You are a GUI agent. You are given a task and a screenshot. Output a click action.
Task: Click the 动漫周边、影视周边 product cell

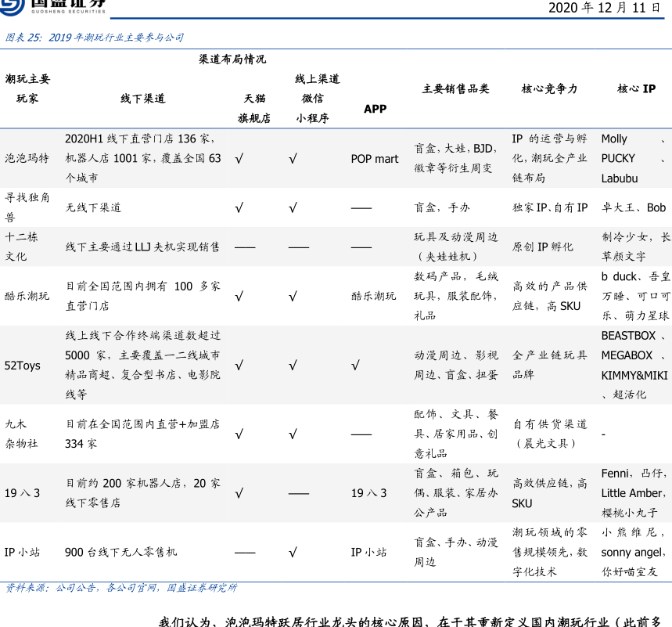455,365
